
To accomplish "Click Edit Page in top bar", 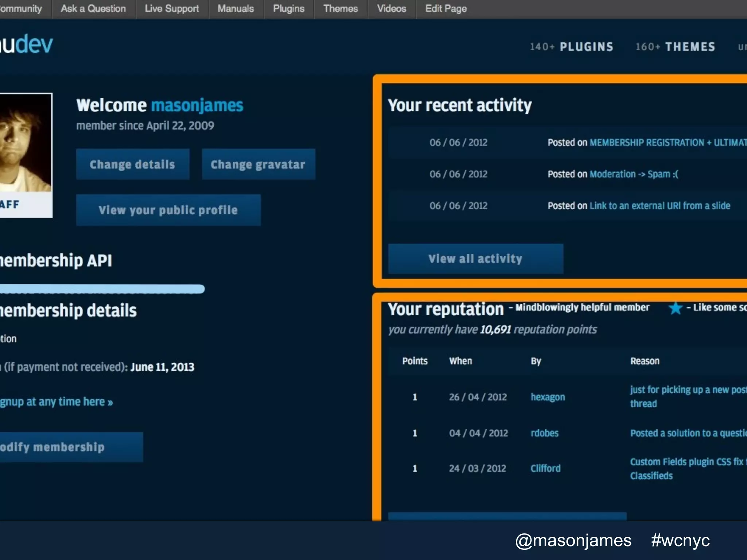I will point(446,9).
